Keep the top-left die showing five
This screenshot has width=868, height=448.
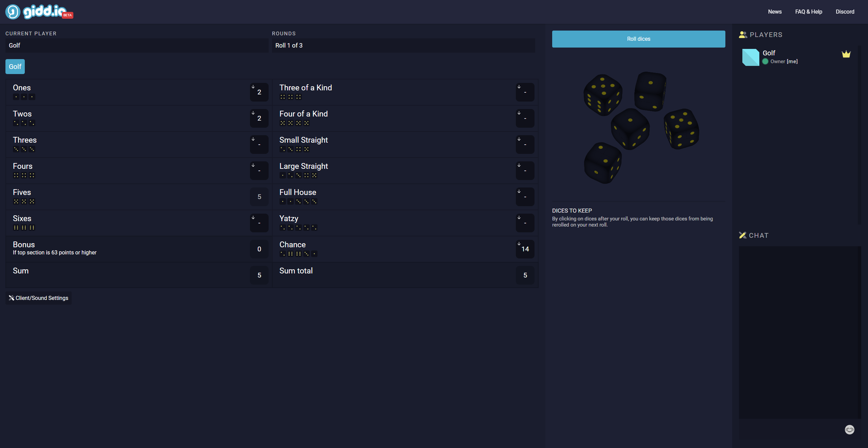602,95
